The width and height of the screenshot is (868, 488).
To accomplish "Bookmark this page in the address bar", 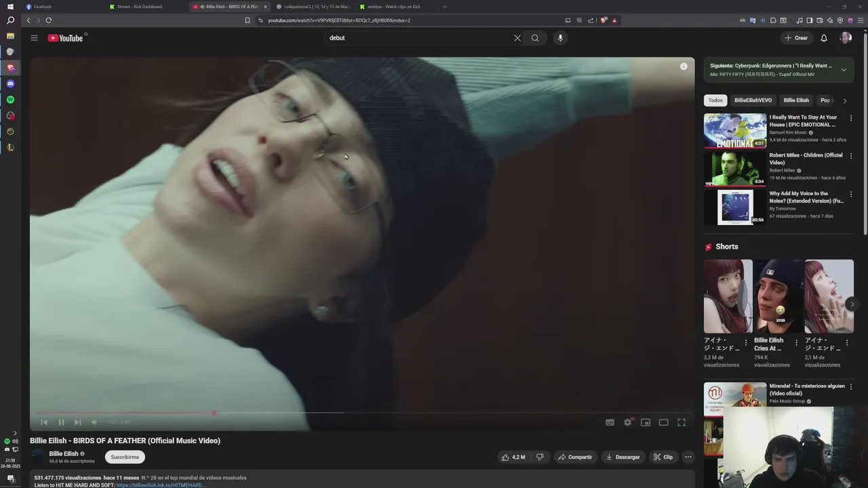I will (248, 20).
